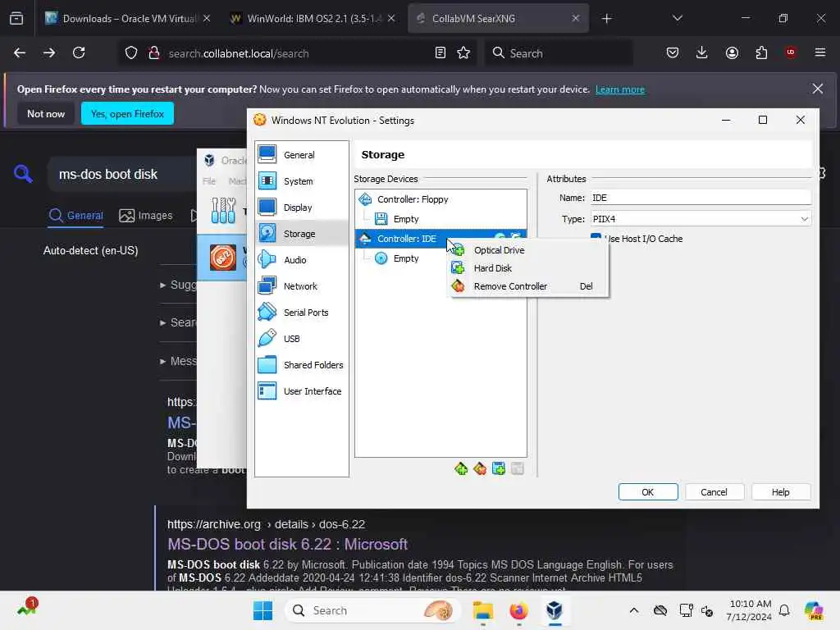840x630 pixels.
Task: Show hidden system tray icons
Action: pyautogui.click(x=634, y=610)
